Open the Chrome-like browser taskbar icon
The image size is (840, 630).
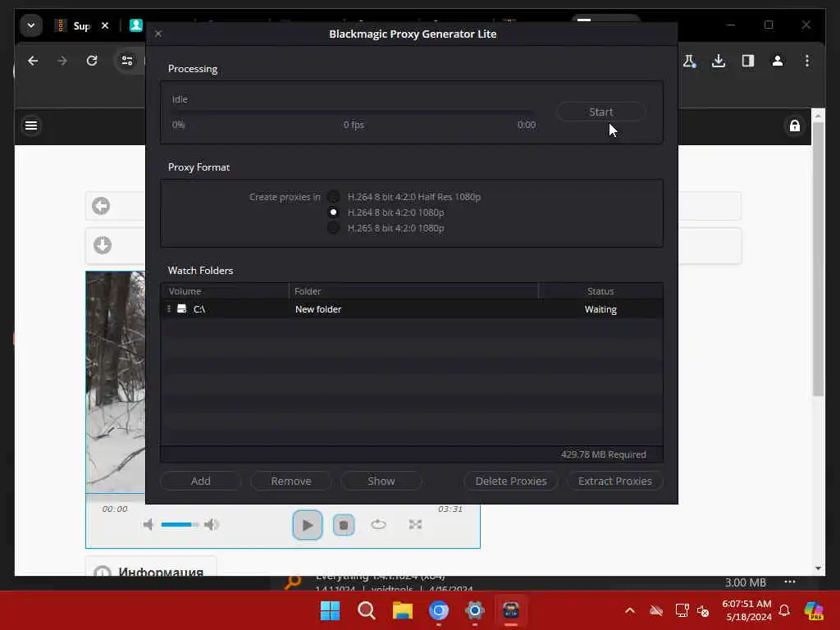(x=439, y=610)
